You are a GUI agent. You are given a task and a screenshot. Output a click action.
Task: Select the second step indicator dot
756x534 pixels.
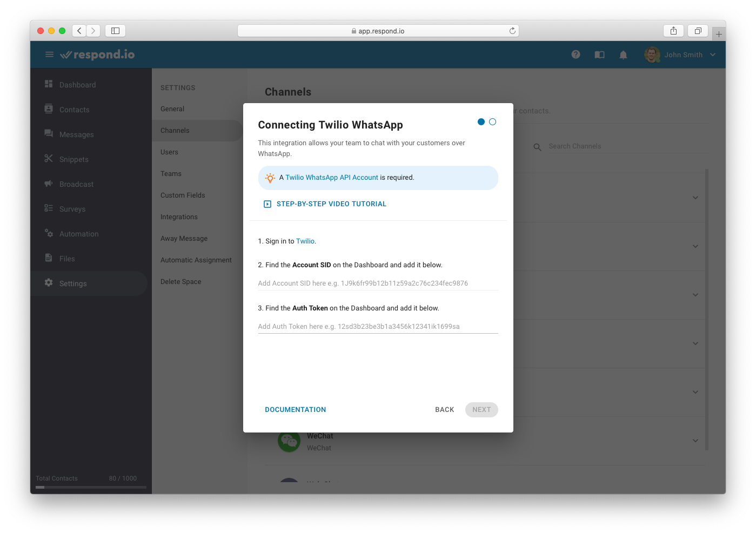pos(492,122)
